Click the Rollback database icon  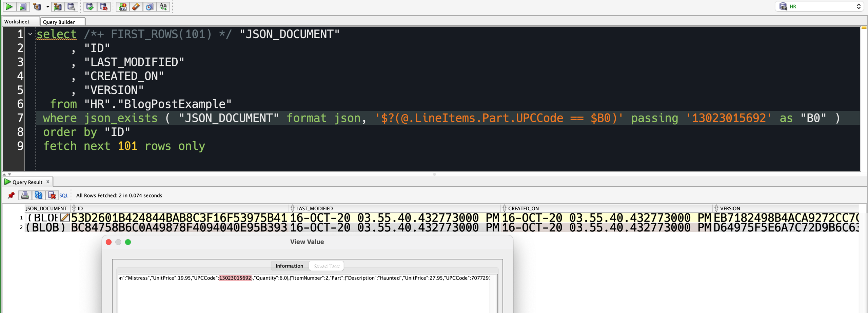pos(103,6)
